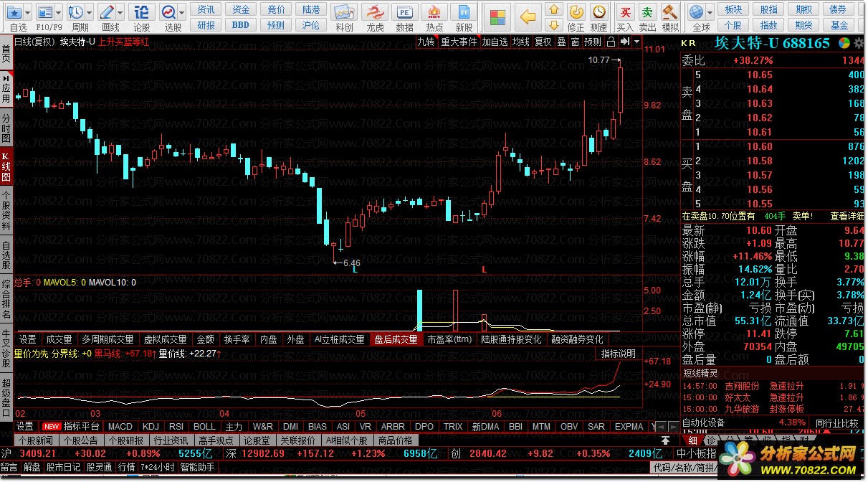
Task: Expand the 选股 dropdown arrow
Action: (x=183, y=11)
